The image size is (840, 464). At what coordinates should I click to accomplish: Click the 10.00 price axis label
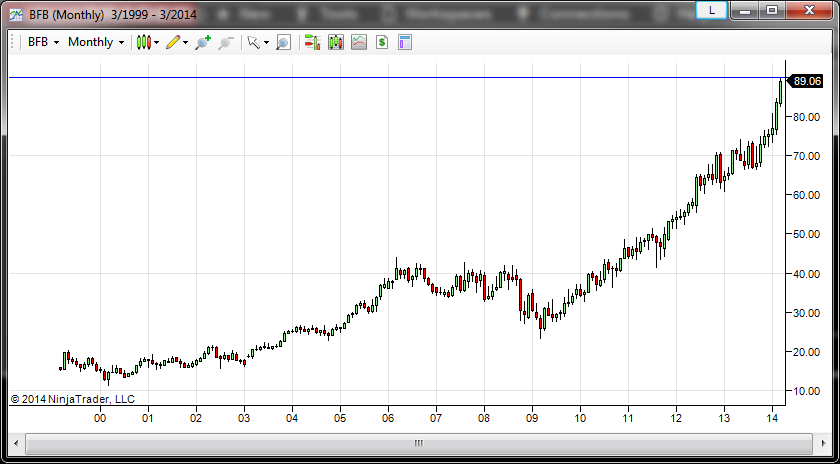tap(805, 391)
